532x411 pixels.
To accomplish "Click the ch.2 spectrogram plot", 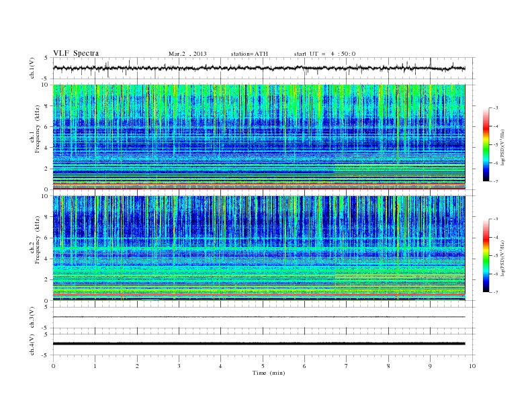I will 259,248.
